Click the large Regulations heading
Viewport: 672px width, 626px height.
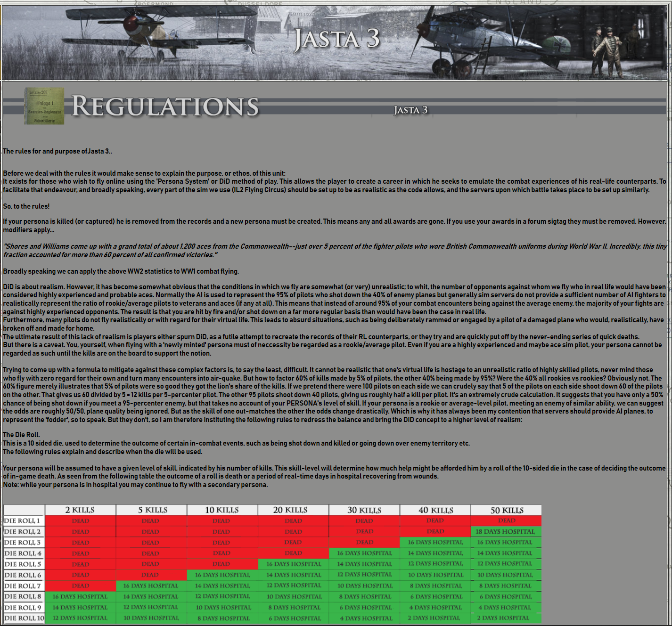pyautogui.click(x=165, y=106)
